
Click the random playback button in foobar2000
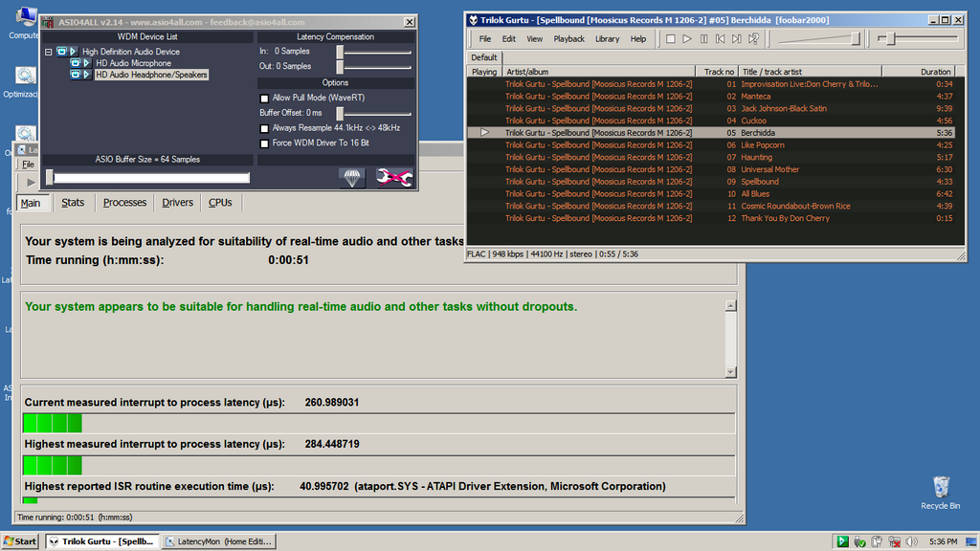tap(754, 38)
